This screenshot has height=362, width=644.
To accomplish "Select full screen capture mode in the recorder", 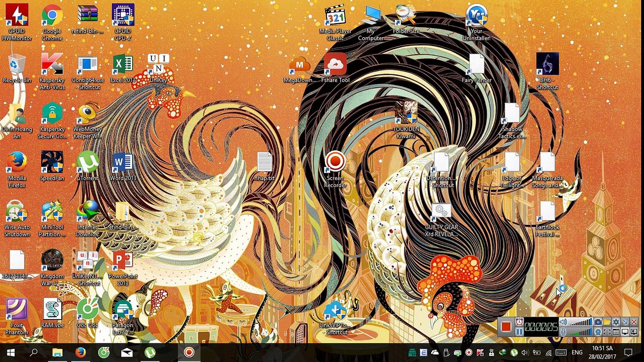I will tap(625, 332).
